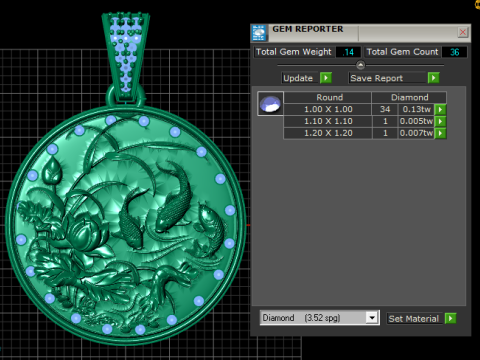Click the green arrow for the 1.20 X 1.20 row

pyautogui.click(x=440, y=133)
